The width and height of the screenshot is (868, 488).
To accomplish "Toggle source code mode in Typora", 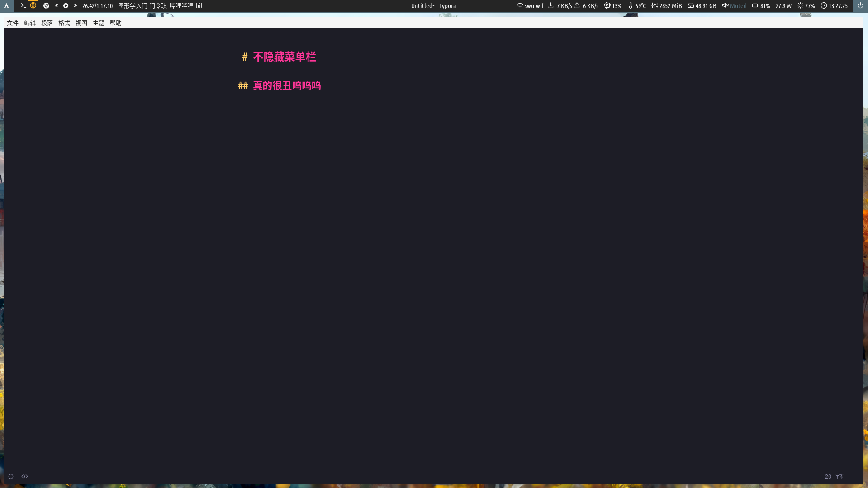I will 24,476.
